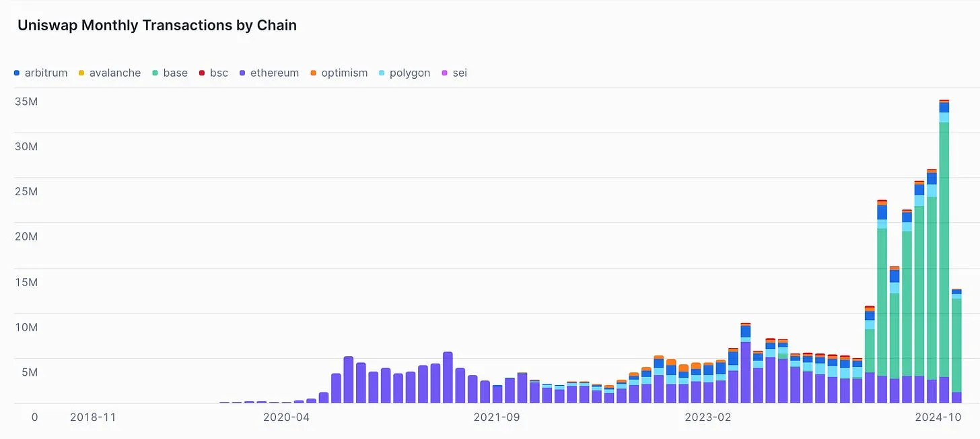Click the 10M y-axis label
This screenshot has height=439, width=980.
click(26, 327)
